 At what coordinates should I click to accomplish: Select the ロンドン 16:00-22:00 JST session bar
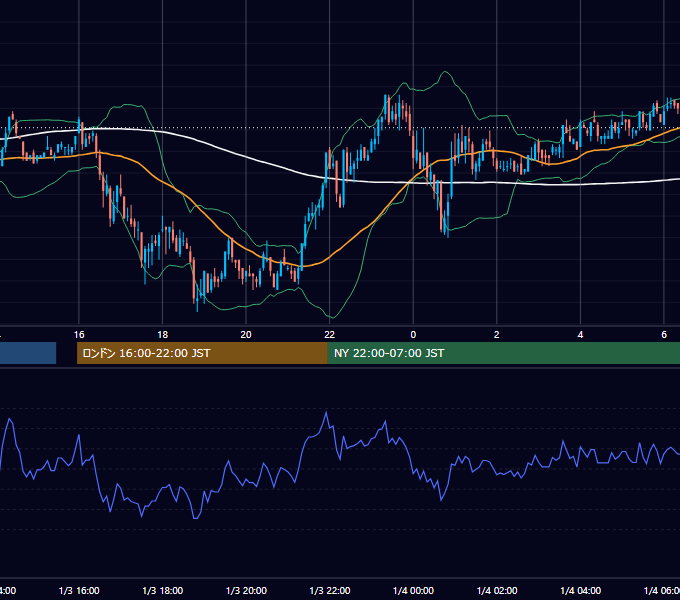pos(202,353)
